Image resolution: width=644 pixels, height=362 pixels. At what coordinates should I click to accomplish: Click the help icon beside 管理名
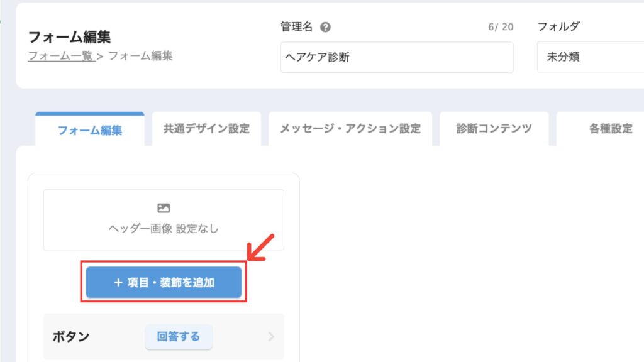[325, 27]
